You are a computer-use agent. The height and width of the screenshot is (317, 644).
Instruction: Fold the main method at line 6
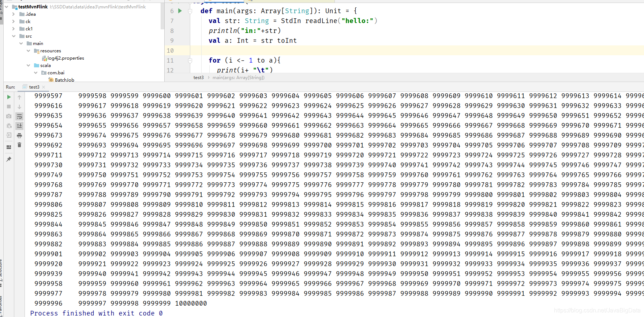pos(190,11)
